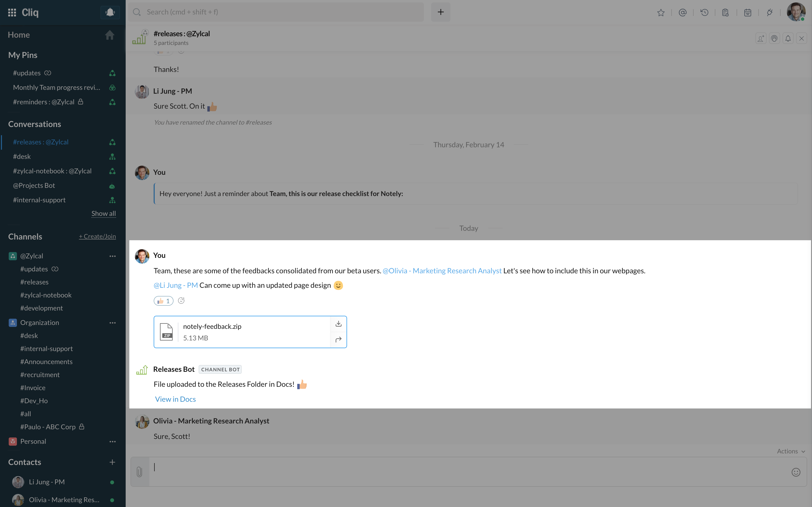This screenshot has height=507, width=812.
Task: Open the app grid launcher icon
Action: 12,12
